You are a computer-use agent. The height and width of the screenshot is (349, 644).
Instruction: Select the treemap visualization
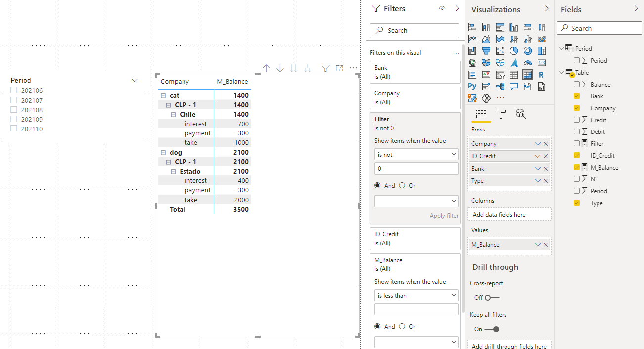(x=542, y=50)
